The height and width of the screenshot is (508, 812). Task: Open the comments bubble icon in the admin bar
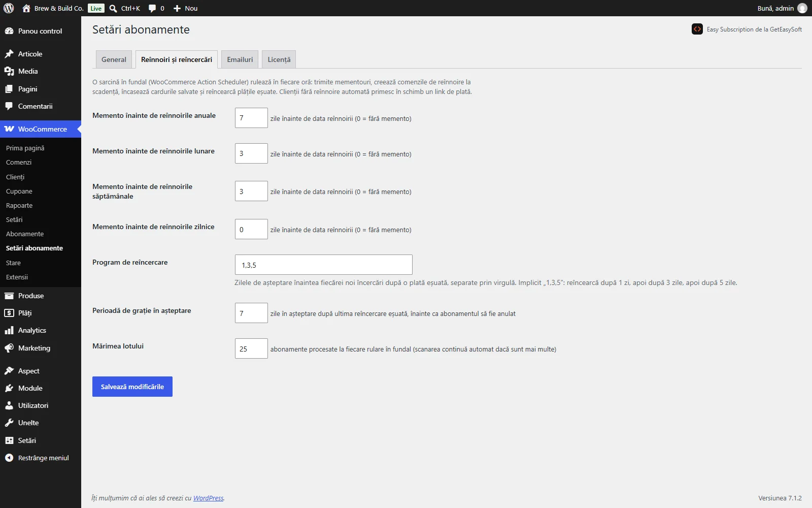pyautogui.click(x=152, y=9)
